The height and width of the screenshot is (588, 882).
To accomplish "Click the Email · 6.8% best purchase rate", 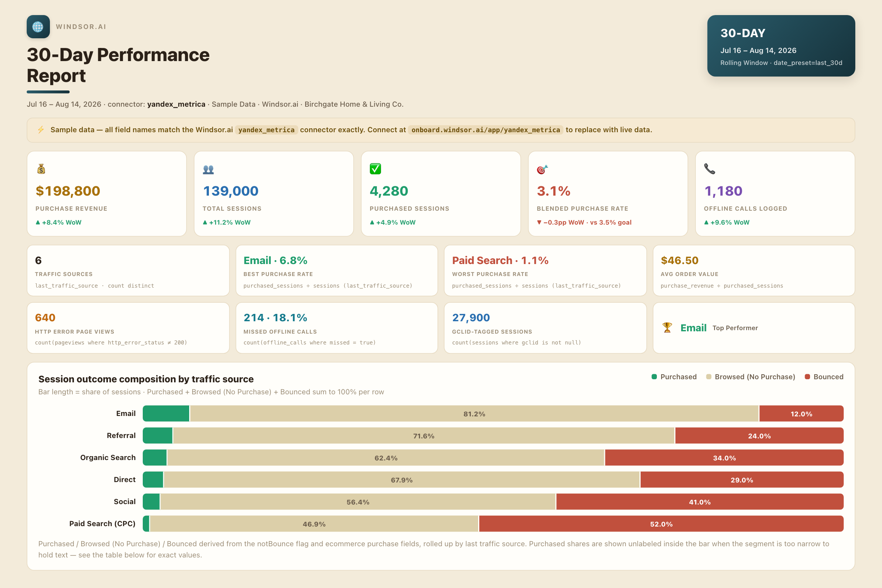I will [275, 261].
